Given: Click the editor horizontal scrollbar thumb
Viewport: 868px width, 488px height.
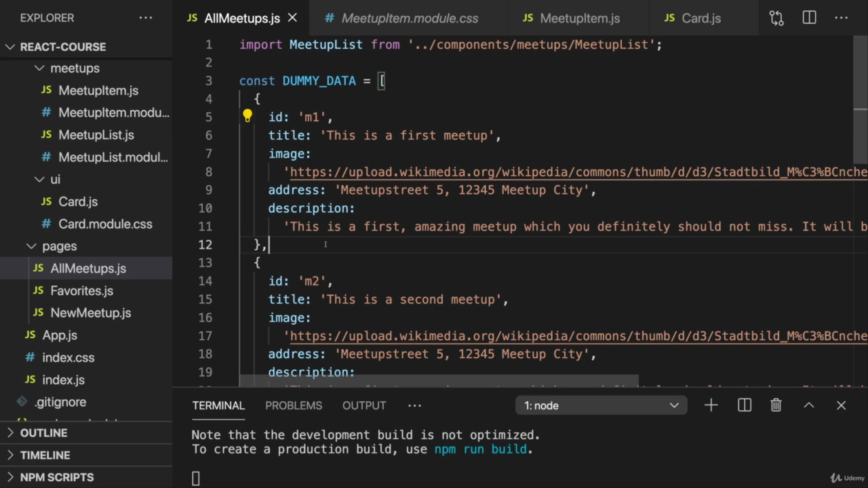Looking at the screenshot, I should 439,380.
